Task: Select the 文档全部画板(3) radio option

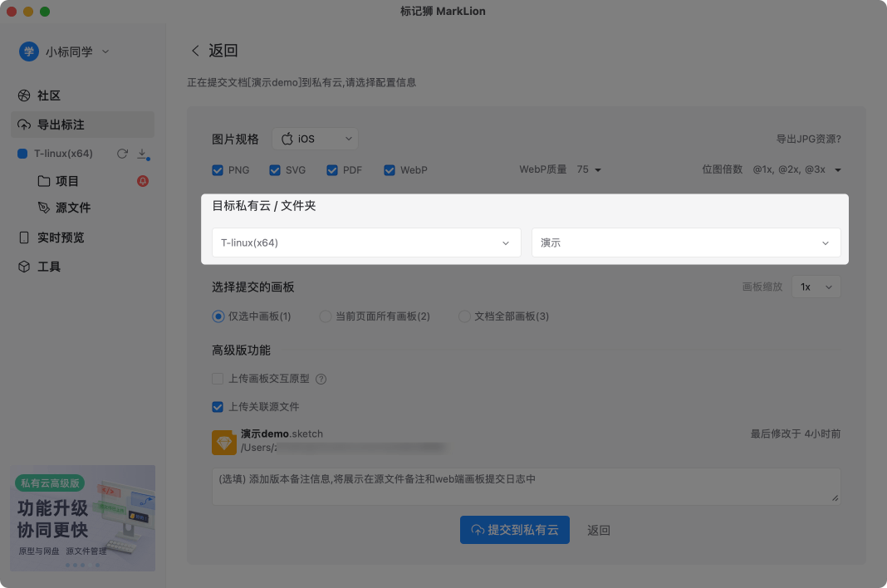Action: click(464, 316)
